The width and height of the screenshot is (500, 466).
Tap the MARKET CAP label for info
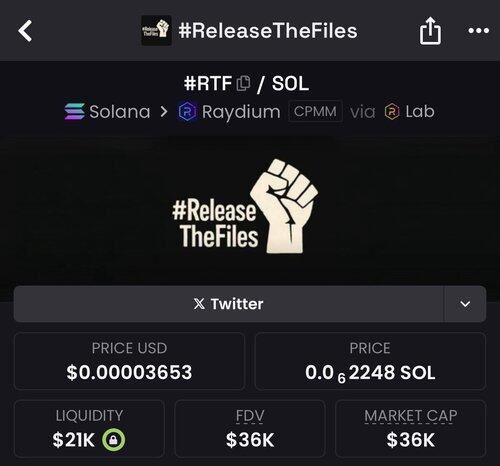(x=411, y=416)
